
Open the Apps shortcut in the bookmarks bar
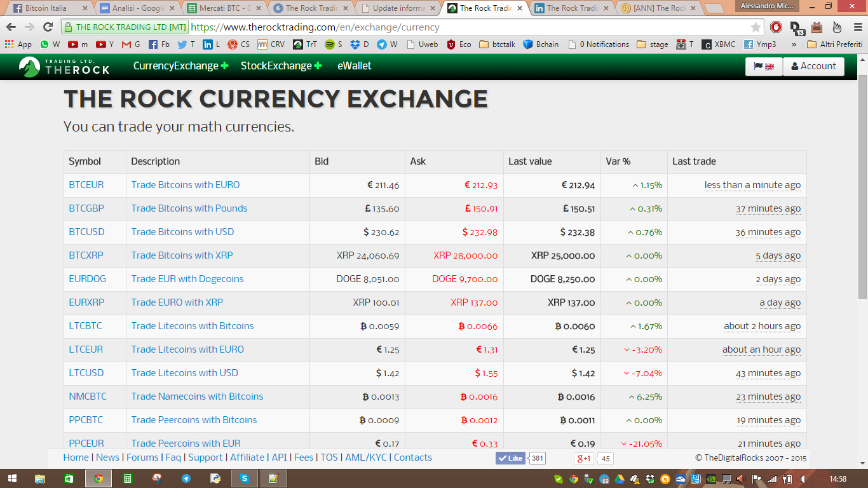(18, 44)
